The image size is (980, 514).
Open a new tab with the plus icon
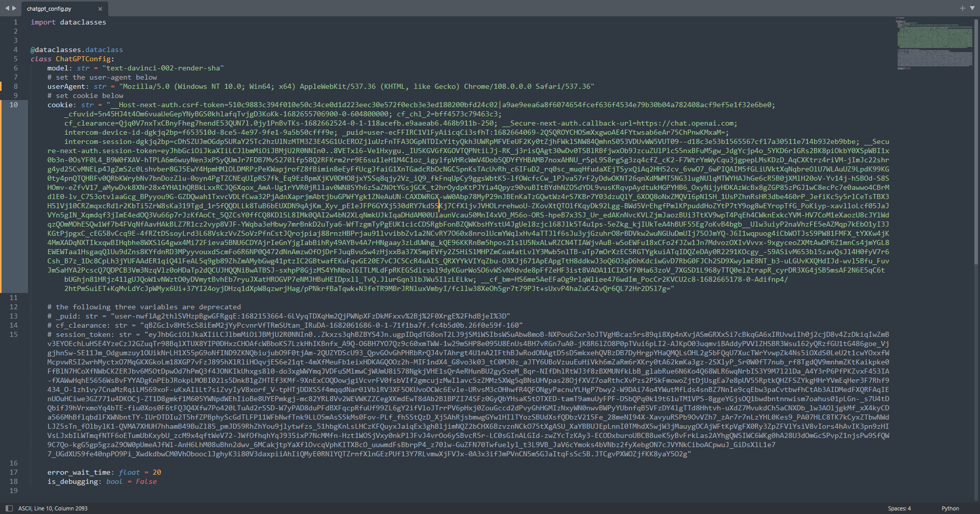pyautogui.click(x=963, y=8)
